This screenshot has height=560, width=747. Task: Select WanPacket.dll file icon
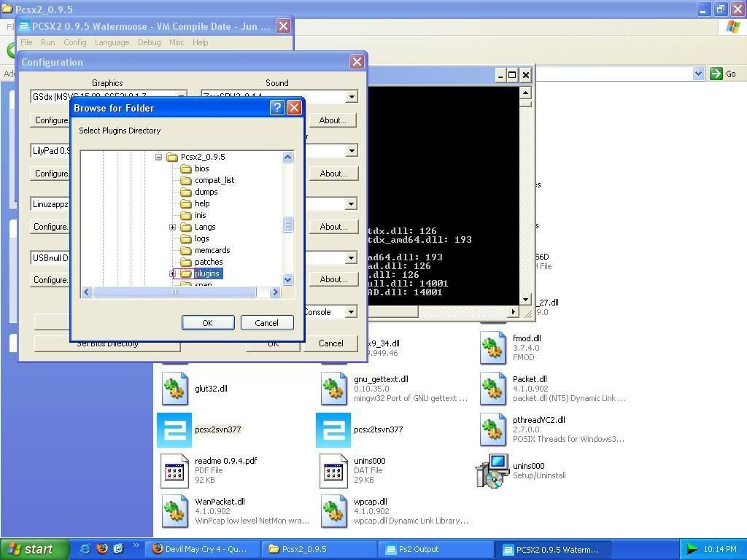coord(174,511)
